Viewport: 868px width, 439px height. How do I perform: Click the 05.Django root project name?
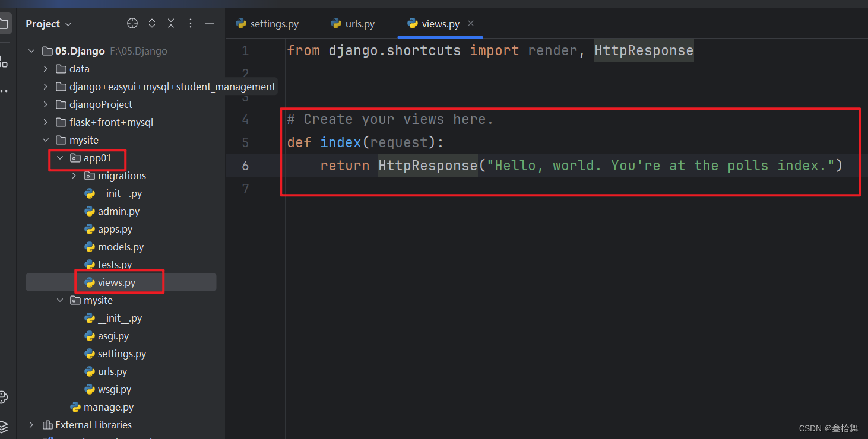pos(80,51)
